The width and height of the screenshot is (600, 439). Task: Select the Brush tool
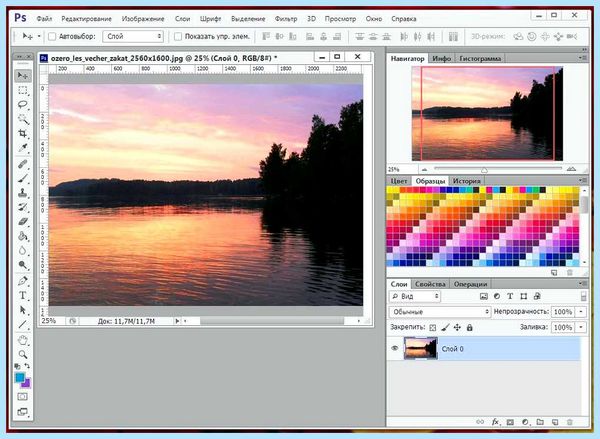(23, 179)
